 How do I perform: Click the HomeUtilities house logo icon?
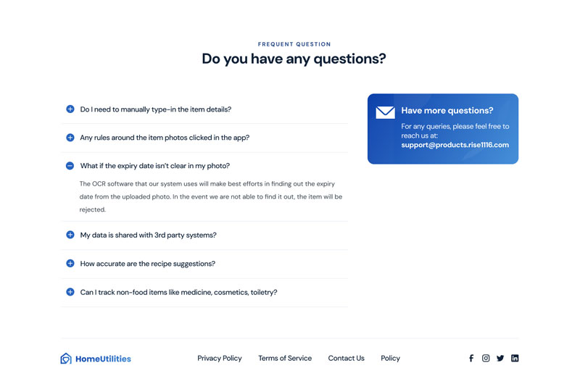tap(66, 358)
